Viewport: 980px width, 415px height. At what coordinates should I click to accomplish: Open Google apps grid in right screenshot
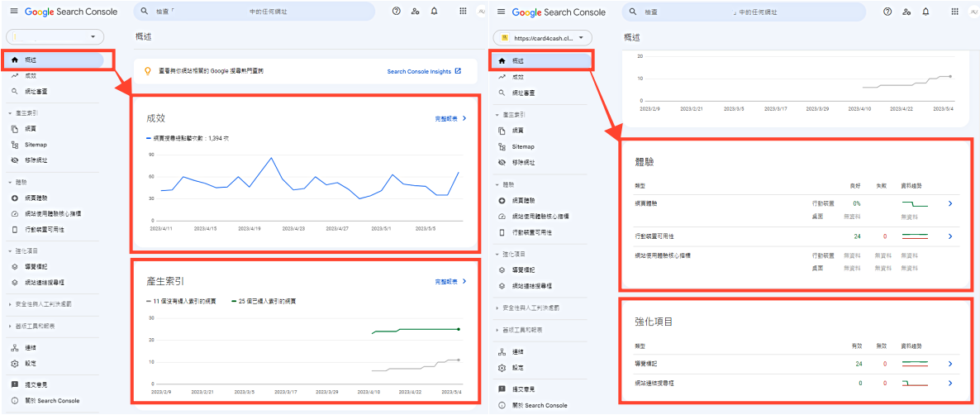(955, 12)
